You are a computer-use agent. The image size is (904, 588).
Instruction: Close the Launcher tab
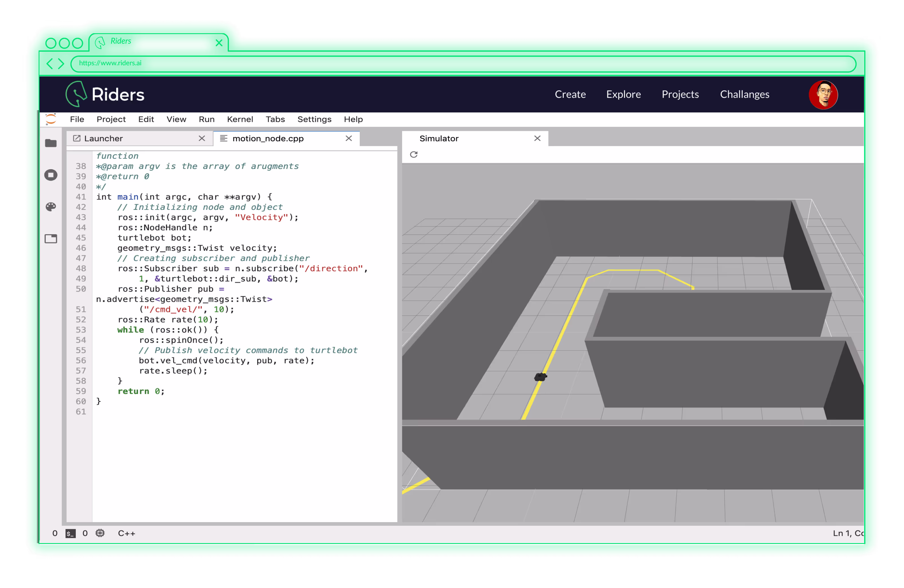point(202,138)
